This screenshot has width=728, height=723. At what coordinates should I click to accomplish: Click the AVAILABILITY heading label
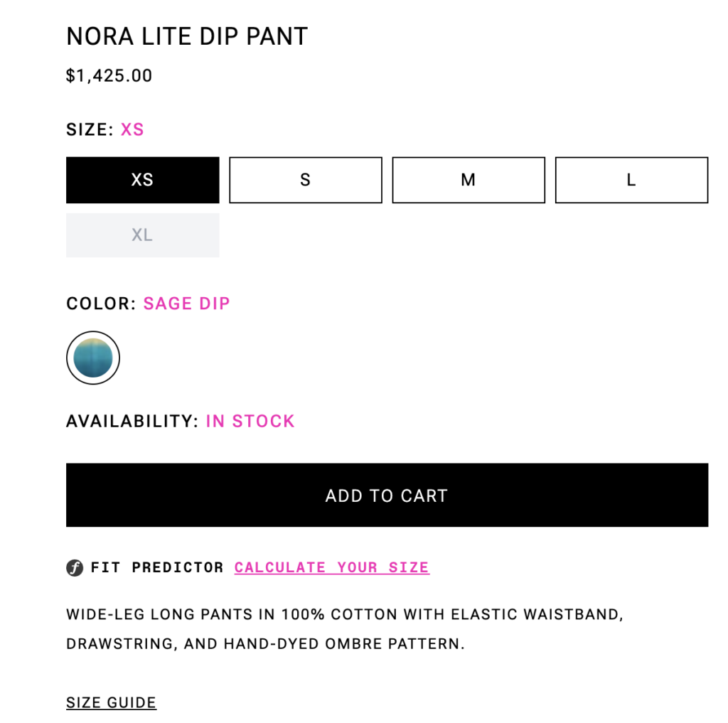point(132,421)
